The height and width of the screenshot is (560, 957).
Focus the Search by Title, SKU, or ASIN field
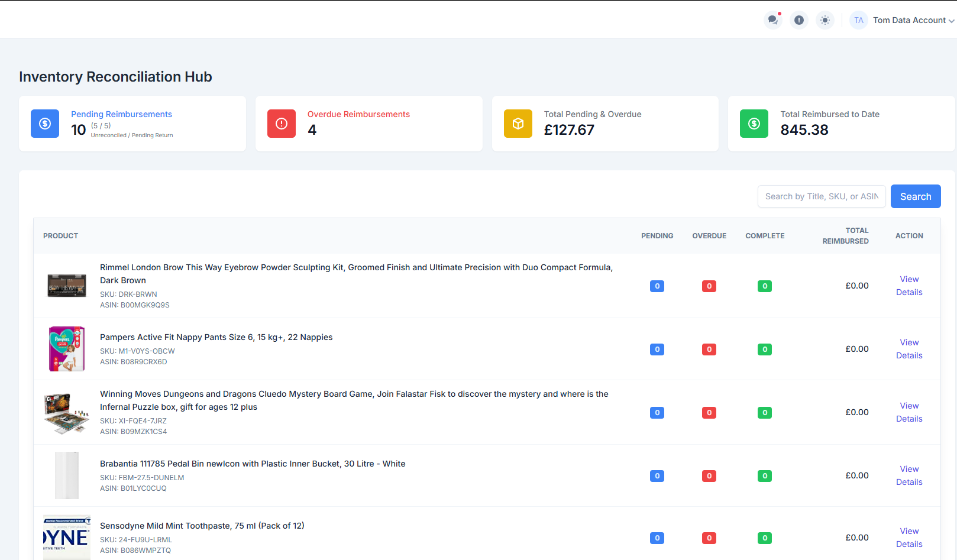coord(822,196)
